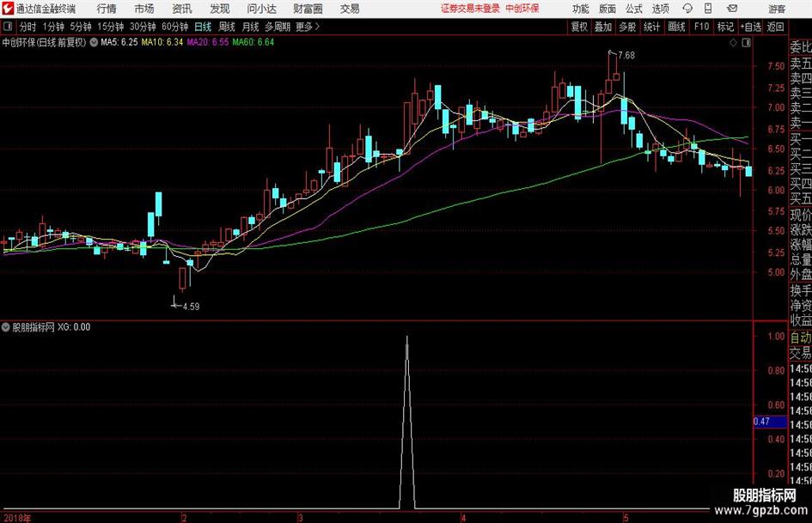Click the XG: 0.00 indicator value
Image resolution: width=812 pixels, height=523 pixels.
point(74,327)
